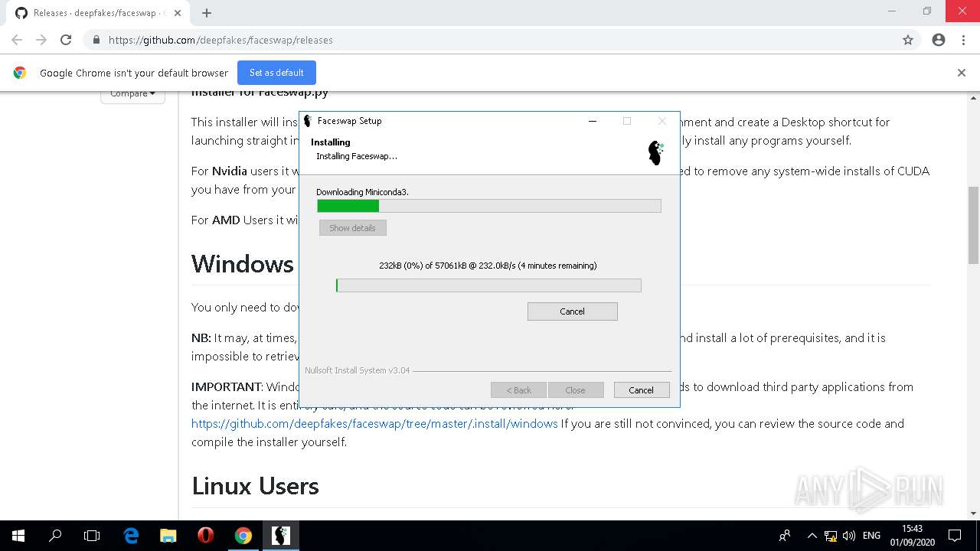Reload the GitHub releases page
The height and width of the screenshot is (551, 980).
[x=66, y=40]
